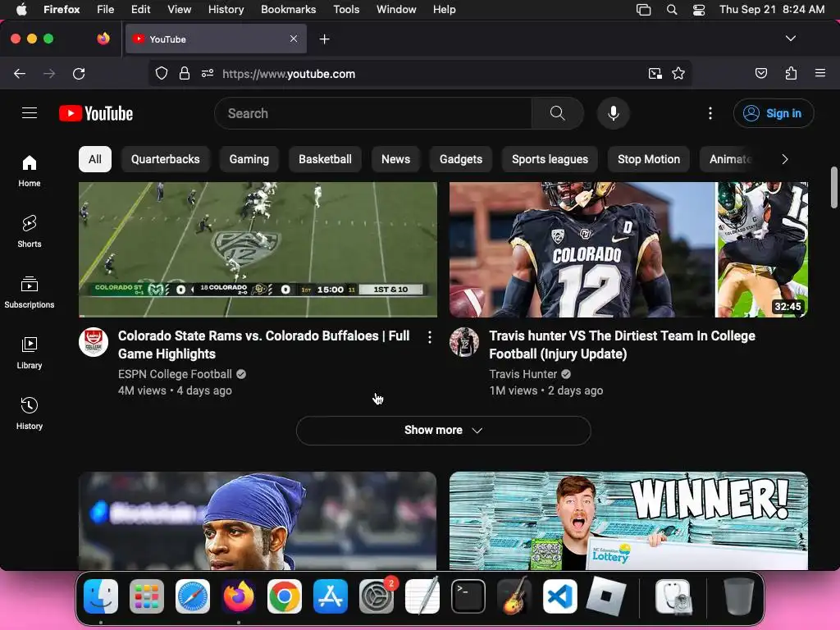Open Travis Hunter channel name link

point(523,374)
